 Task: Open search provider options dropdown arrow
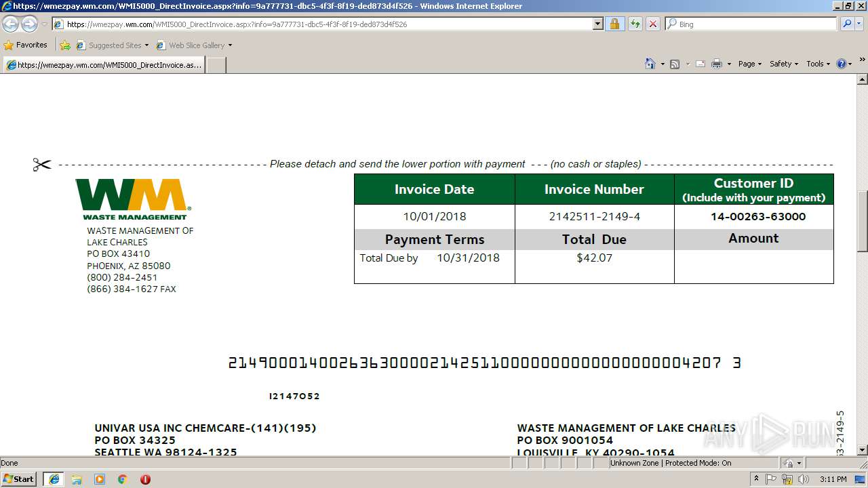860,24
